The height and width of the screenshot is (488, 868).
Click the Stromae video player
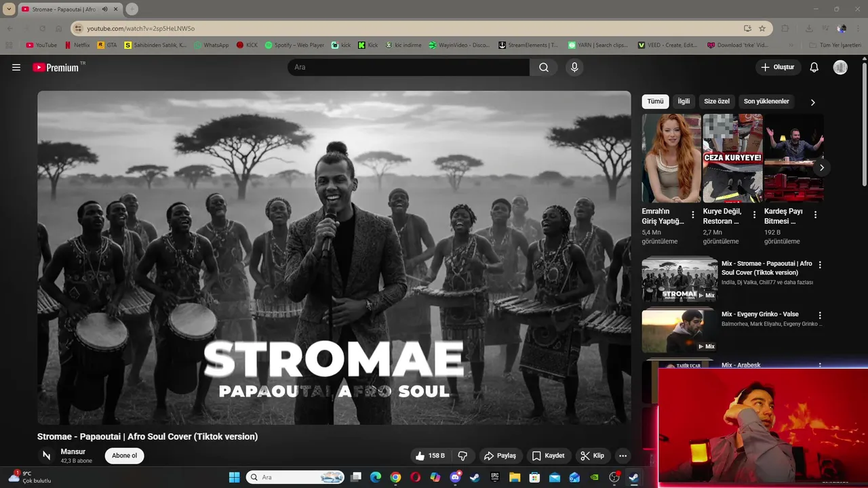point(334,258)
